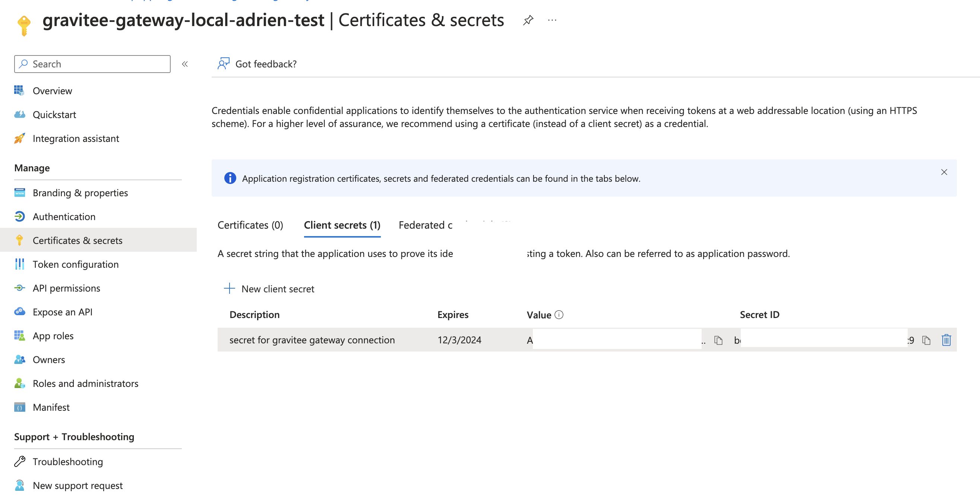Click the Value column info icon
This screenshot has height=499, width=980.
[559, 315]
